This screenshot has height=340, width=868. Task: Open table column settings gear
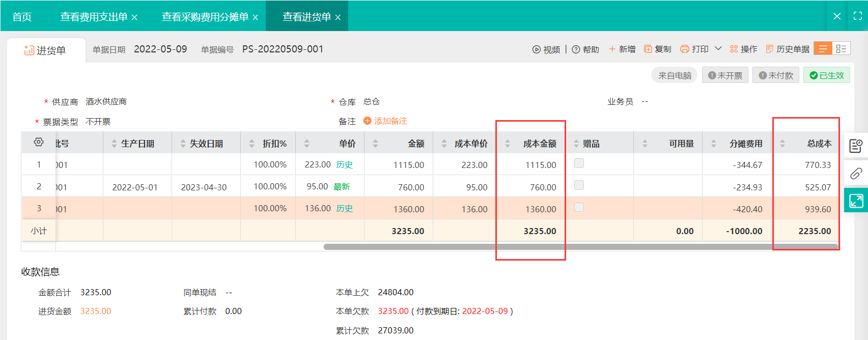[x=39, y=143]
